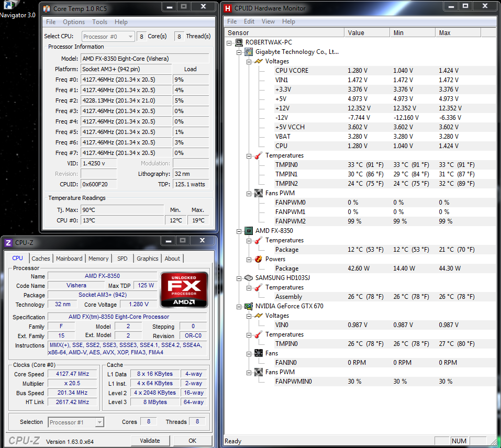This screenshot has width=501, height=448.
Task: Collapse the SAMSUNG HD103SJ node
Action: (x=239, y=278)
